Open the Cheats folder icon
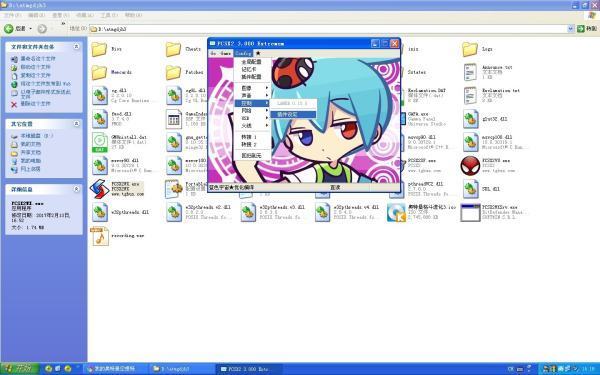The image size is (600, 375). [173, 49]
